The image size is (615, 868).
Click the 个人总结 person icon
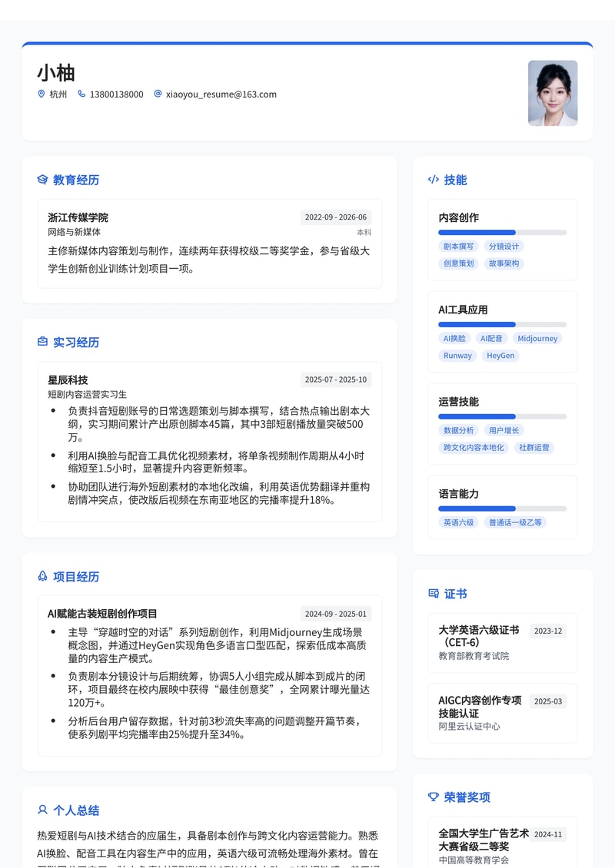click(x=42, y=810)
